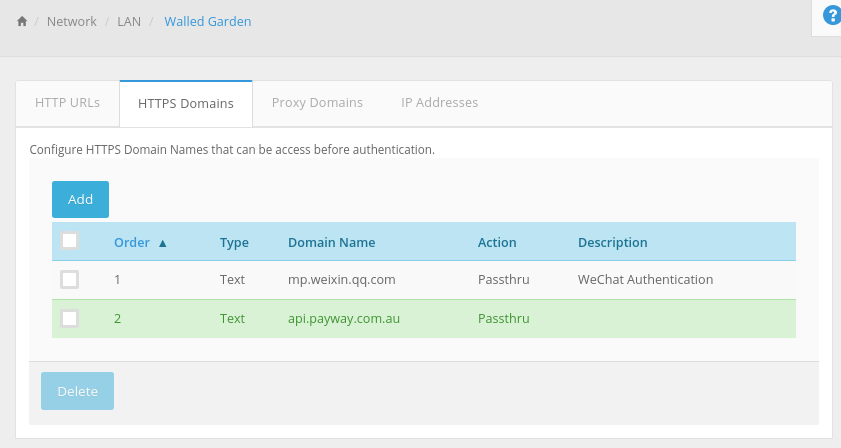Image resolution: width=841 pixels, height=448 pixels.
Task: Click the Delete button
Action: (x=77, y=391)
